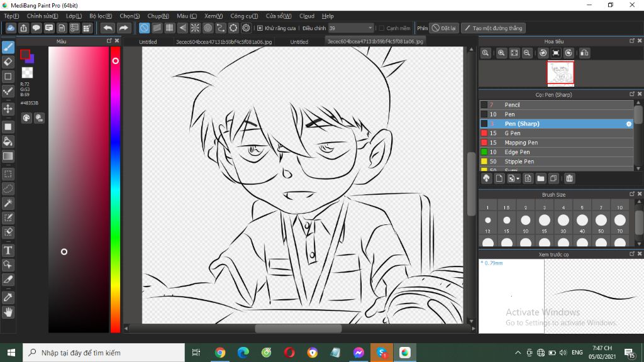Open Microsoft Edge from the taskbar
This screenshot has height=362, width=644.
pyautogui.click(x=243, y=353)
